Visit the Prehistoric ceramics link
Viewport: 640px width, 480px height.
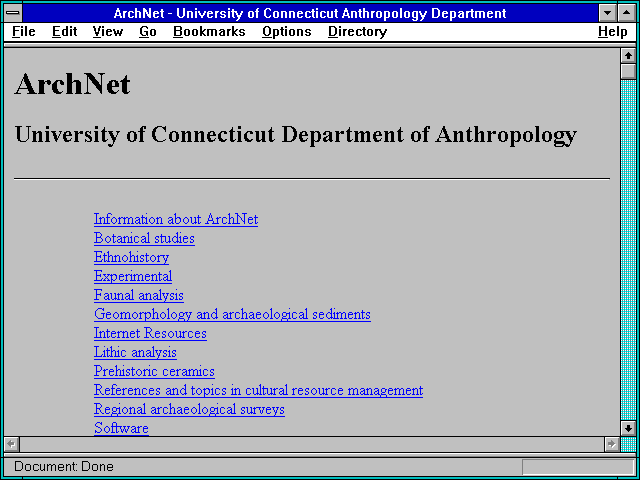pyautogui.click(x=154, y=371)
